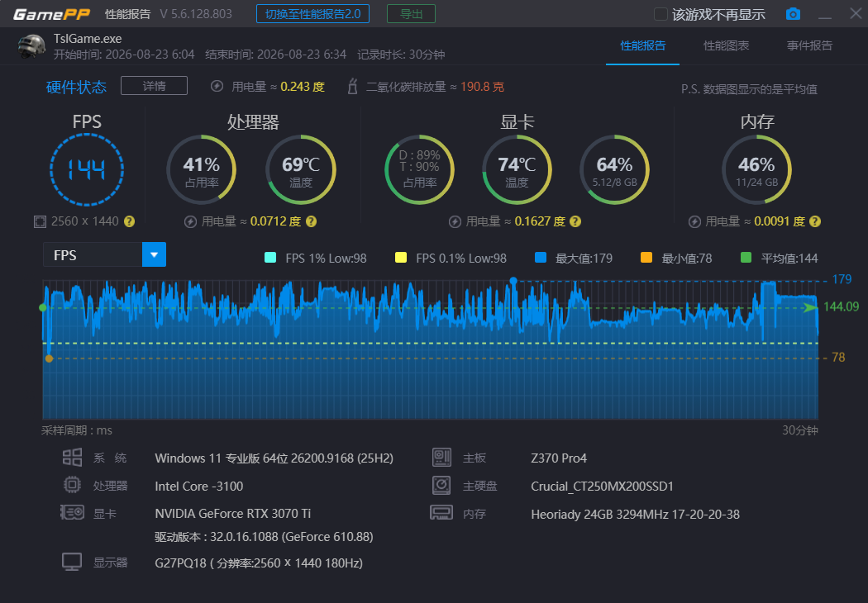Click the Windows logo icon beside 系统
Viewport: 868px width, 603px height.
(72, 458)
